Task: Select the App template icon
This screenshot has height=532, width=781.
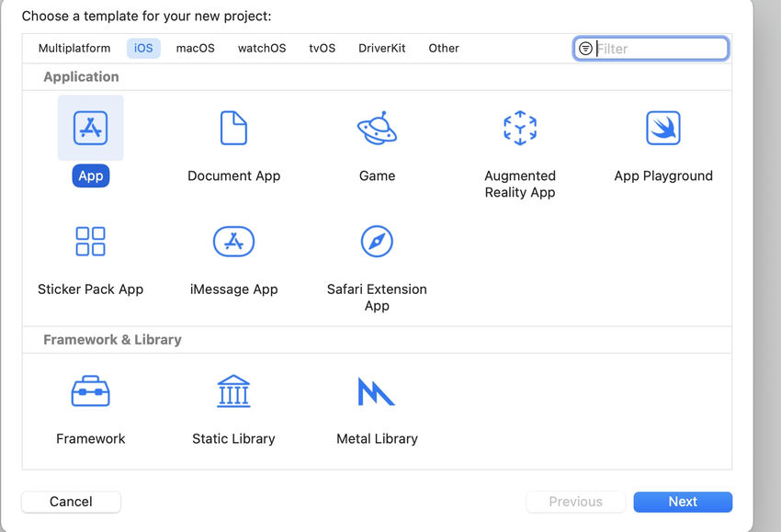Action: tap(90, 128)
